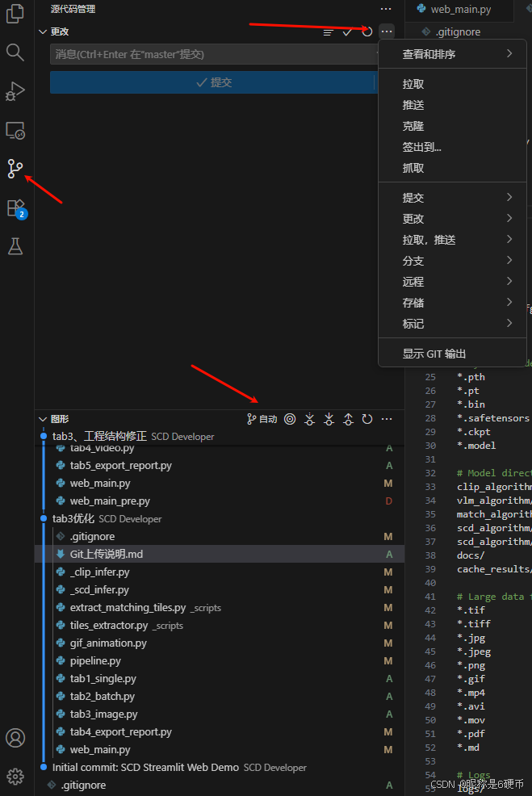532x796 pixels.
Task: Collapse the 更改 section
Action: pyautogui.click(x=43, y=31)
